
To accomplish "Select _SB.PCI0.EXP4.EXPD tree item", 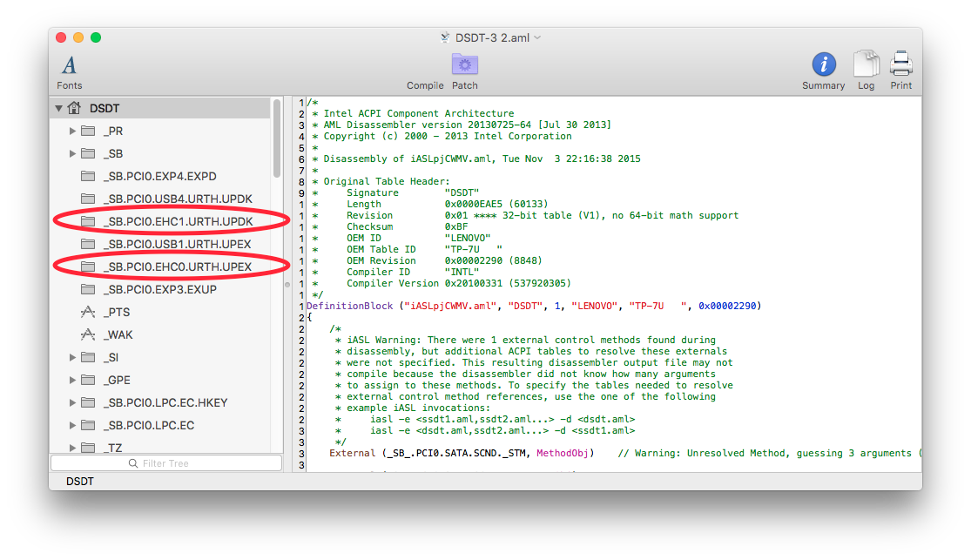I will tap(159, 176).
